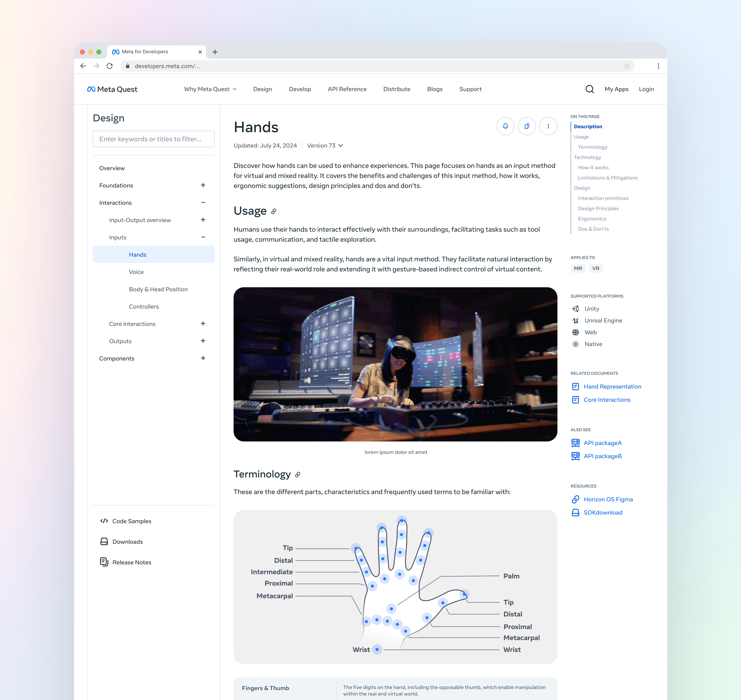Jump to Interaction primitives section
741x700 pixels.
pyautogui.click(x=603, y=198)
